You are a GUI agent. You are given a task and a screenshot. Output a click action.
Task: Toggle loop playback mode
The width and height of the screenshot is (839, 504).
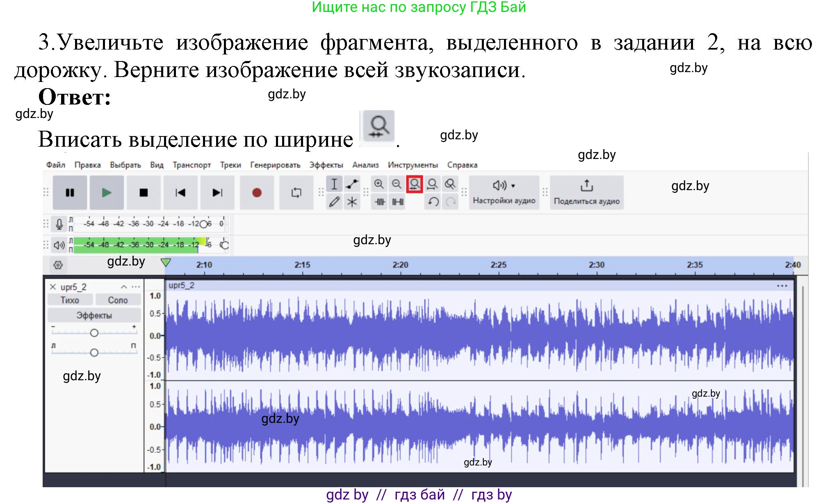296,192
